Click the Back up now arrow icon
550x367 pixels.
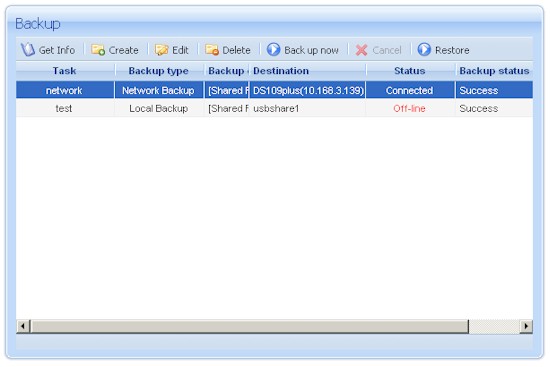[x=274, y=49]
